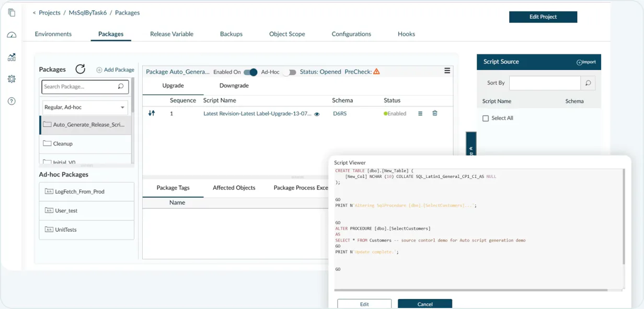Select the UnitTests ad-hoc package

point(87,230)
